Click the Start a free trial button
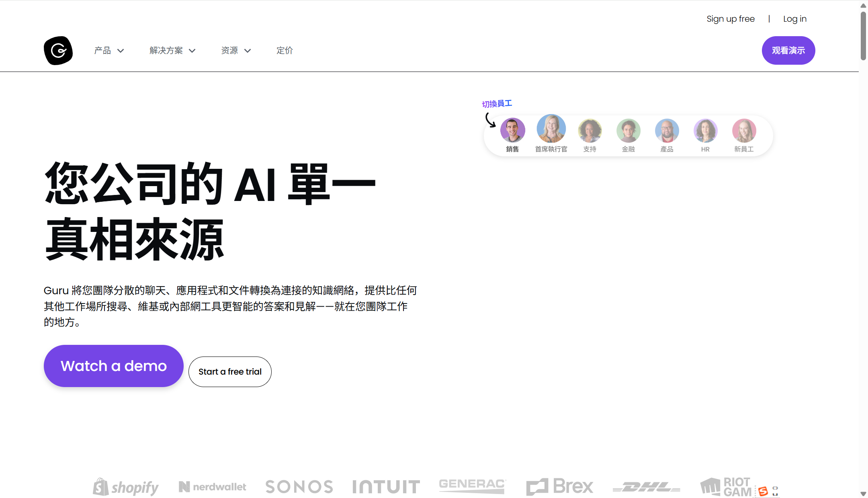The width and height of the screenshot is (868, 498). click(x=230, y=372)
